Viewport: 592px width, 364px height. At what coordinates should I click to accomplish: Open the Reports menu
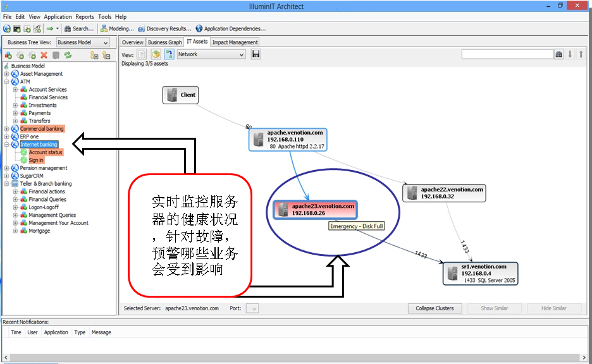85,17
